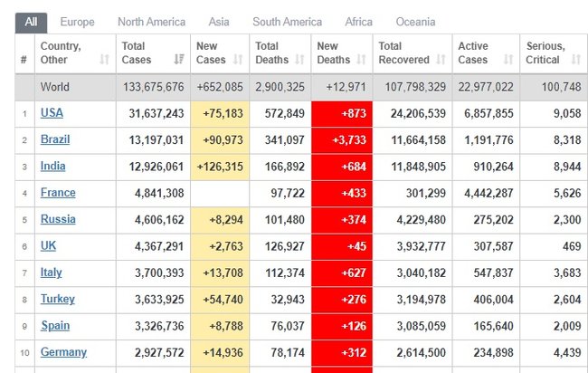This screenshot has width=588, height=373.
Task: Follow the Brazil country link
Action: 54,139
